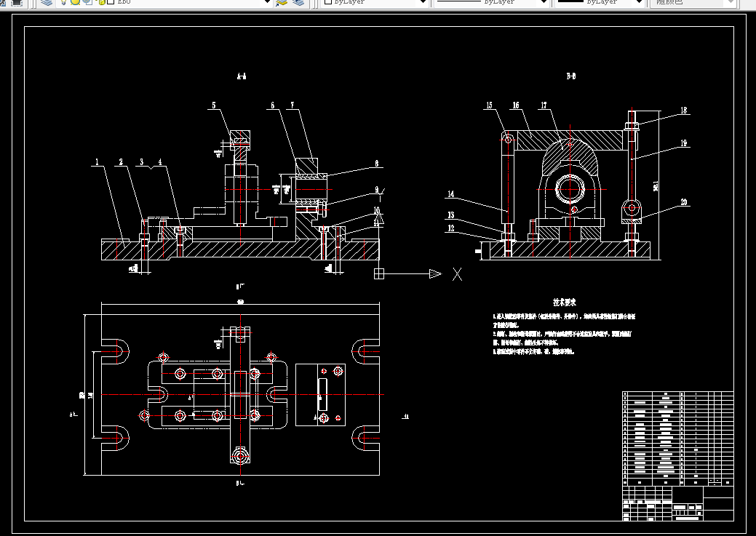Click the current layer's color square

pyautogui.click(x=111, y=2)
